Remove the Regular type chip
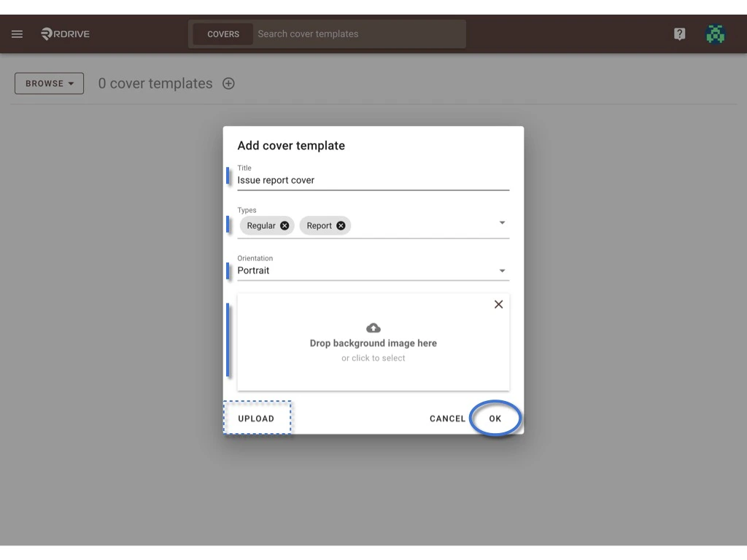Image resolution: width=747 pixels, height=560 pixels. pos(285,225)
